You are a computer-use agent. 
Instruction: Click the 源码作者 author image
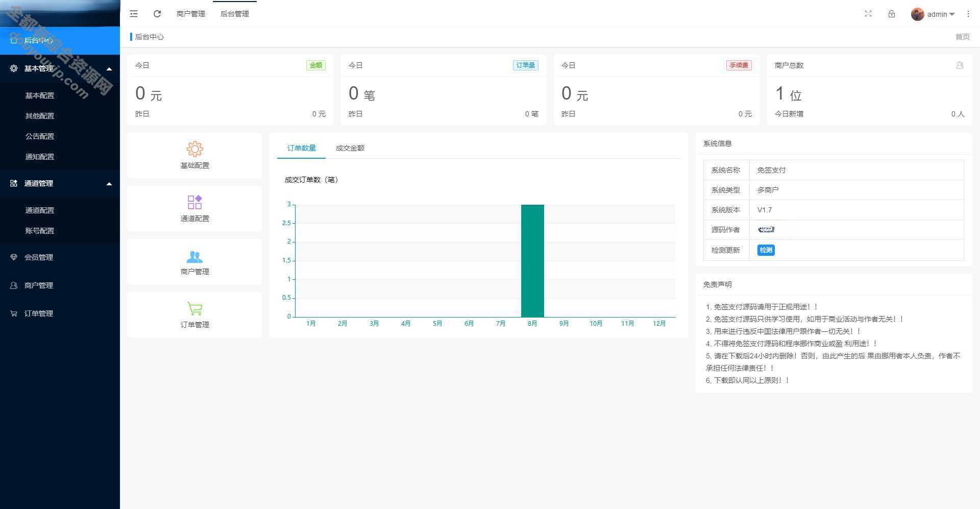[x=766, y=230]
